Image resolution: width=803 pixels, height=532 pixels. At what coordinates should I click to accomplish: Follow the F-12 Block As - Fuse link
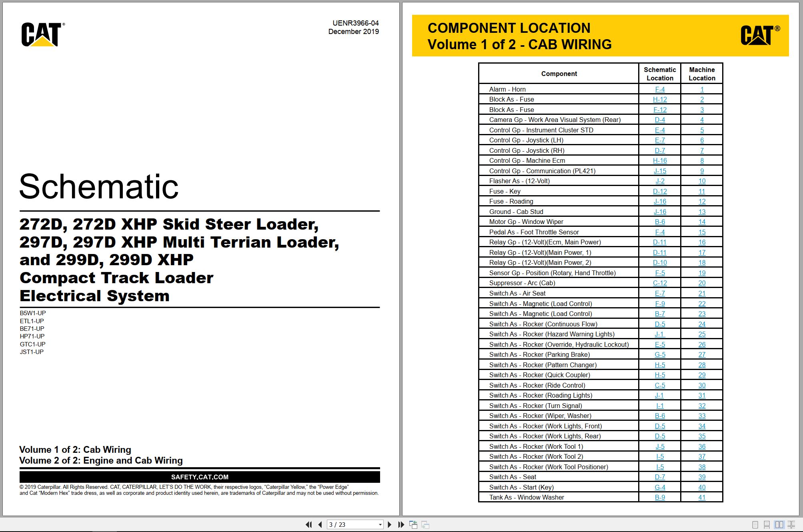[x=660, y=110]
